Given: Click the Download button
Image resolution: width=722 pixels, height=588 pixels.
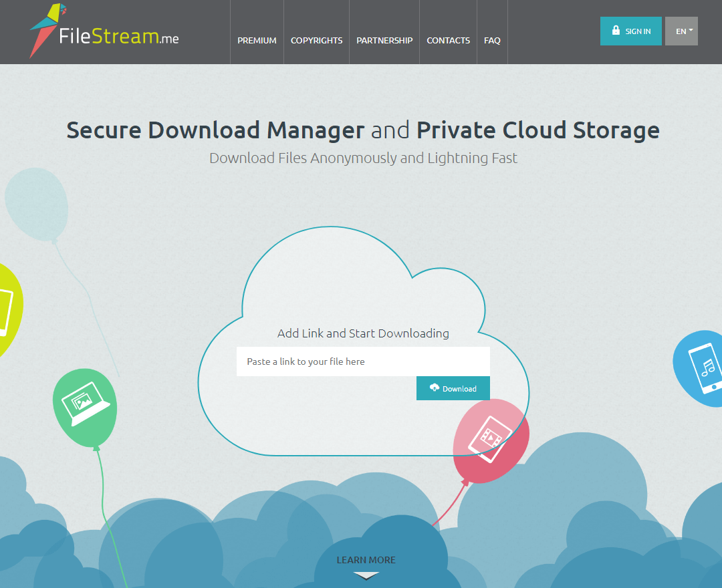Looking at the screenshot, I should click(453, 388).
